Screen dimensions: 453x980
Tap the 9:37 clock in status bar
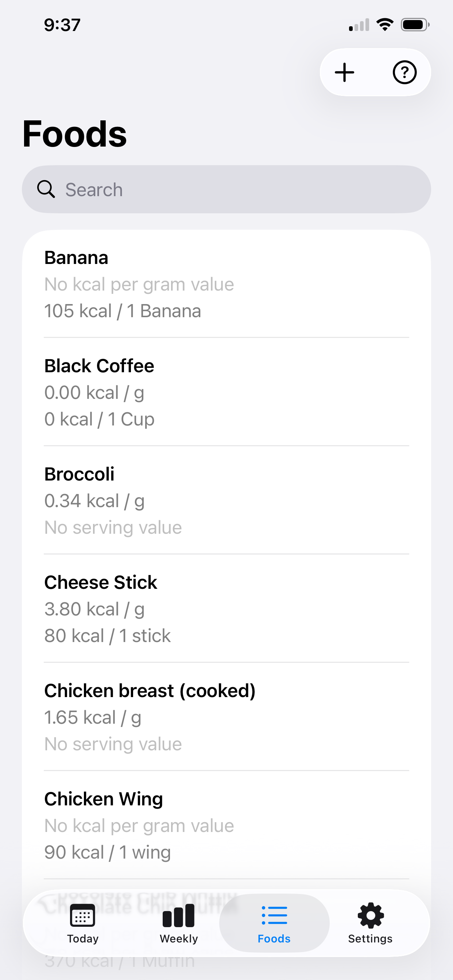point(62,25)
